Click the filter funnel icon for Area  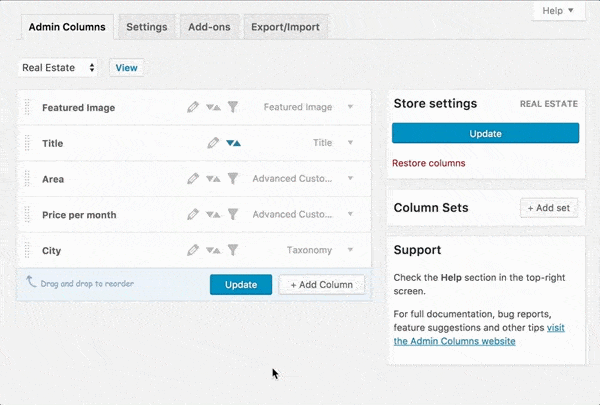point(232,179)
